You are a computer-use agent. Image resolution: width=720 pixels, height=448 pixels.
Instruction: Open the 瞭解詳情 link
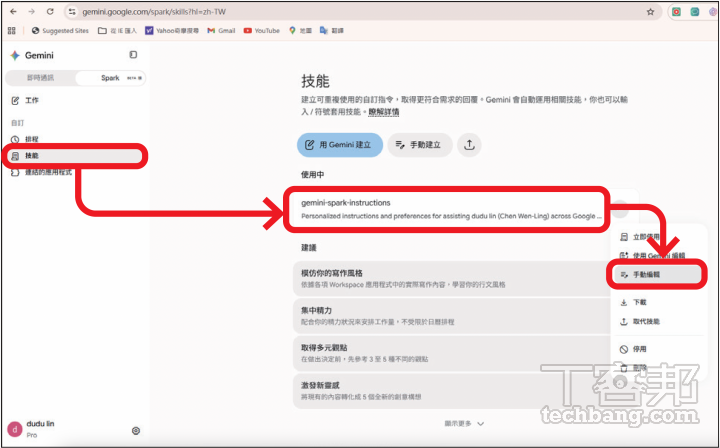click(384, 112)
